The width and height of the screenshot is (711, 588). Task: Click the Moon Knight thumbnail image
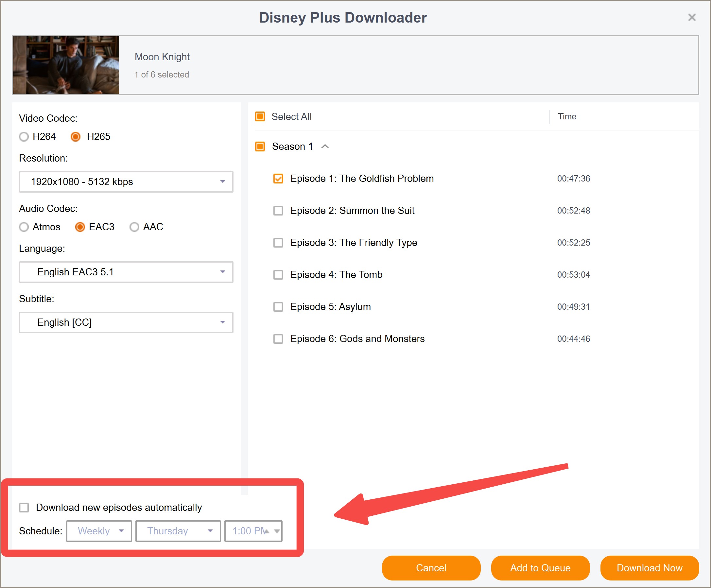(66, 65)
